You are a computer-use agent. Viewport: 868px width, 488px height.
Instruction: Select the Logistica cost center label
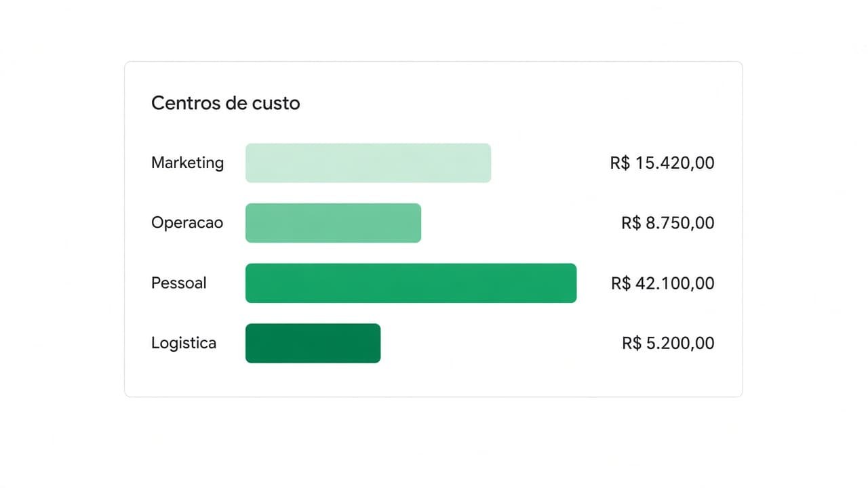point(184,343)
